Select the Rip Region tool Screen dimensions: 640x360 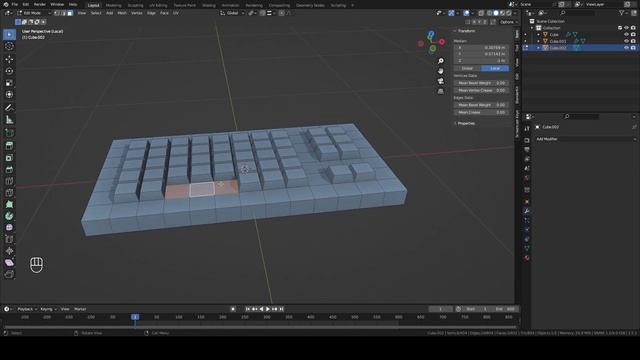click(9, 274)
